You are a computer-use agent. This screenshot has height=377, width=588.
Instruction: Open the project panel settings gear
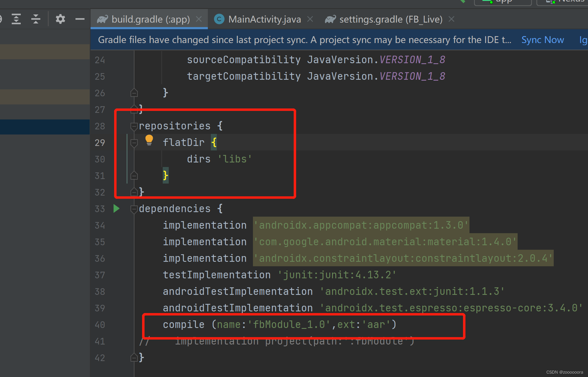tap(60, 19)
